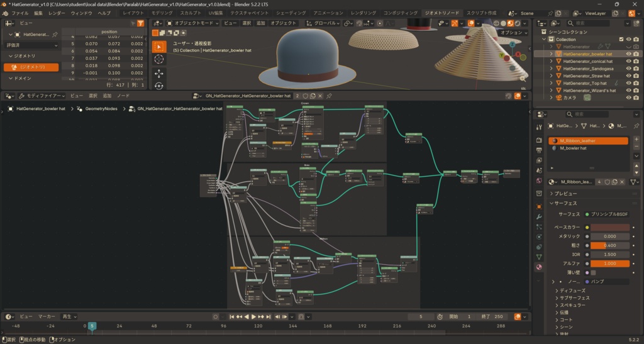Pin the properties editor context

[636, 126]
